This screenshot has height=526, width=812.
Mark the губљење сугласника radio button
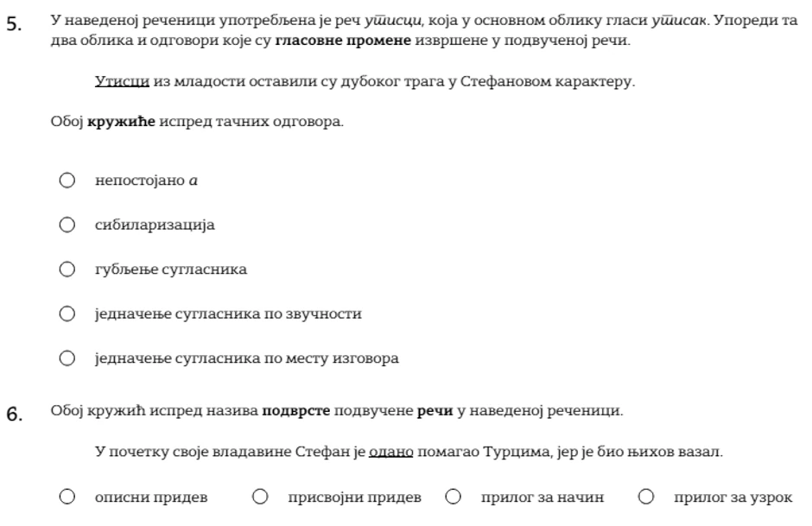tap(67, 269)
